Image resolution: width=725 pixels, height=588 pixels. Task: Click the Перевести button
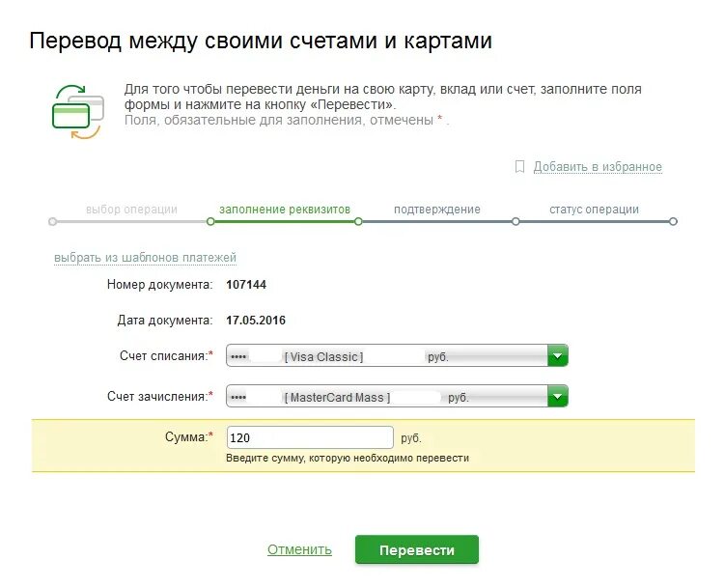coord(417,549)
